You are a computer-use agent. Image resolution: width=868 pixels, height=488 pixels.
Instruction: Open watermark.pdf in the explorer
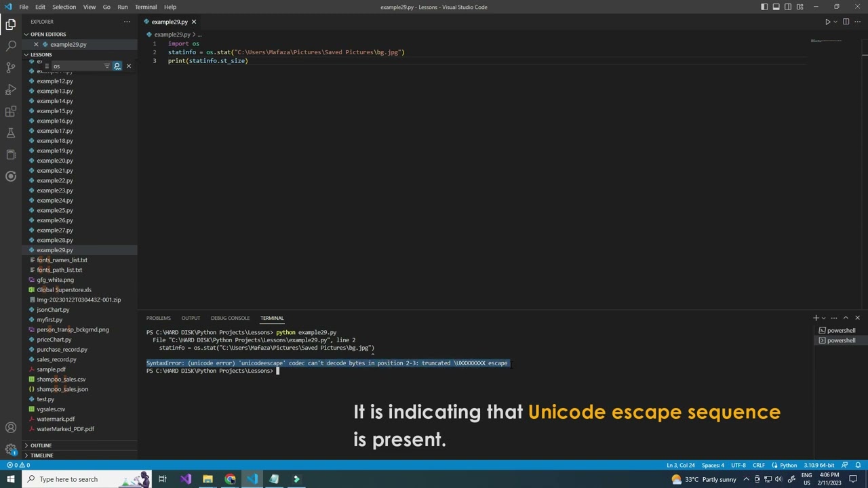click(56, 420)
